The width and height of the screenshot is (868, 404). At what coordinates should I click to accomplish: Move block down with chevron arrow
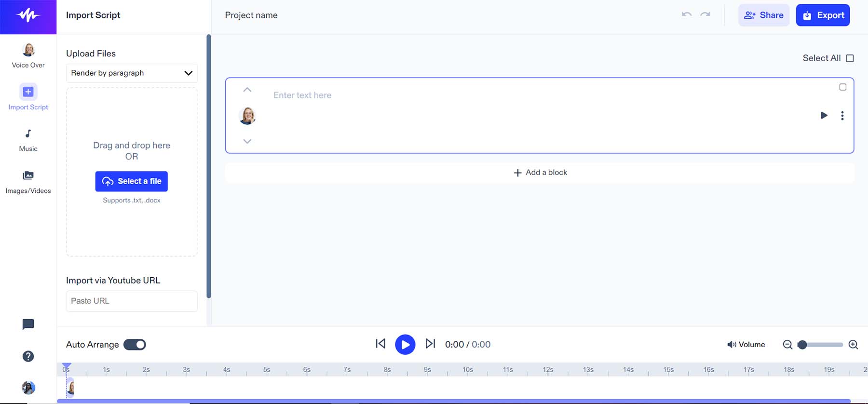click(247, 141)
